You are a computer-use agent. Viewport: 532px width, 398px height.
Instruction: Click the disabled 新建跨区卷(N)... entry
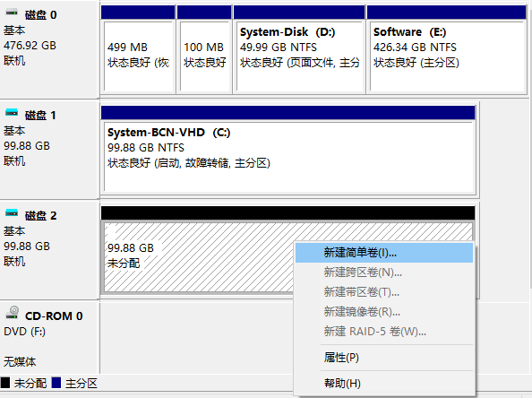tap(384, 273)
